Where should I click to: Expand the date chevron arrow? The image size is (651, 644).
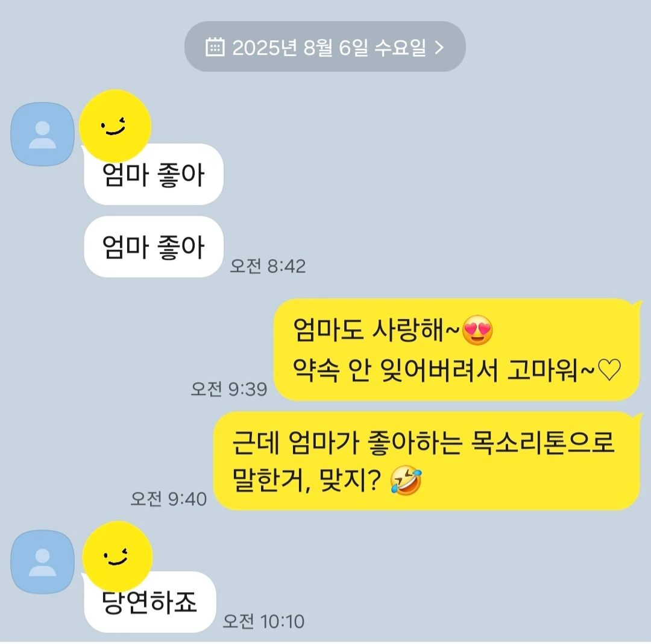point(439,47)
